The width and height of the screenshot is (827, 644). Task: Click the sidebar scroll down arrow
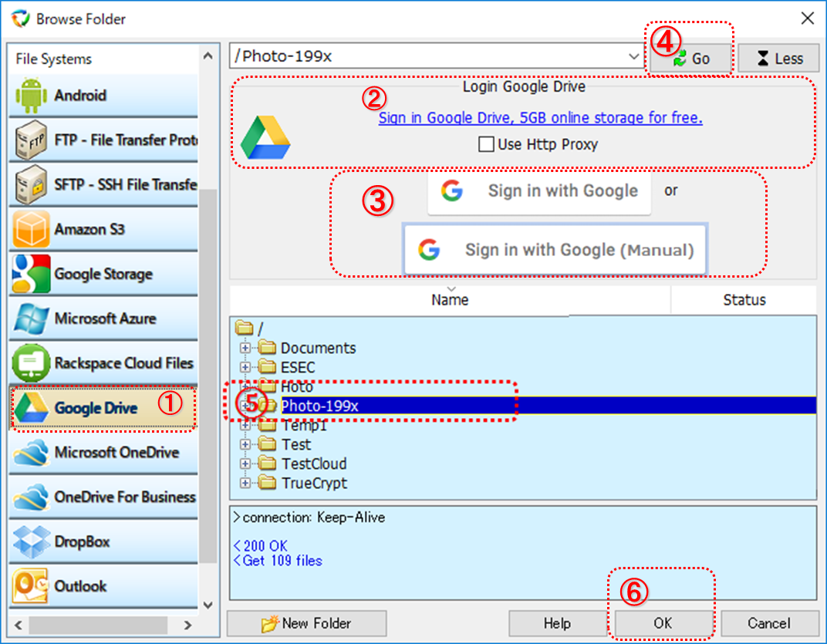click(x=208, y=605)
